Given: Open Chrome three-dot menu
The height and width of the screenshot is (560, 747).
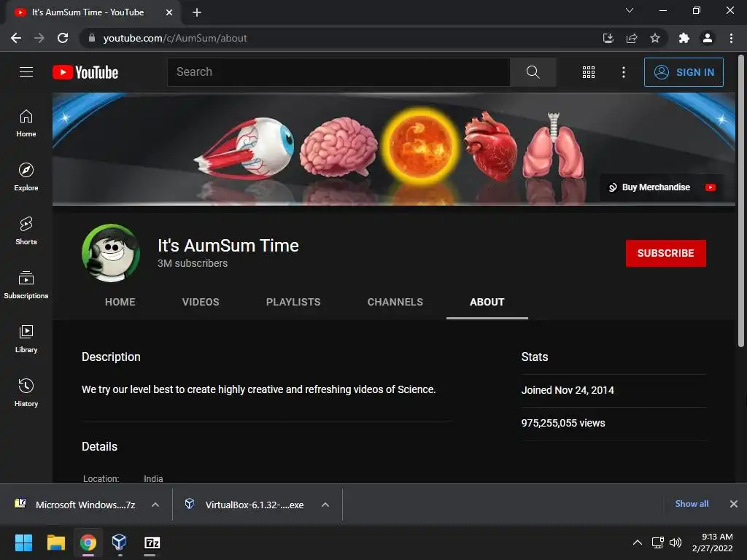Looking at the screenshot, I should point(731,38).
